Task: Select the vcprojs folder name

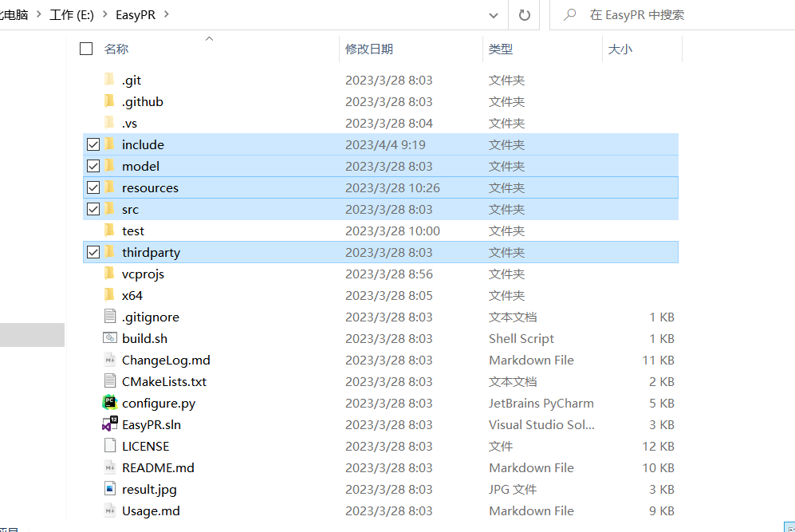Action: point(143,274)
